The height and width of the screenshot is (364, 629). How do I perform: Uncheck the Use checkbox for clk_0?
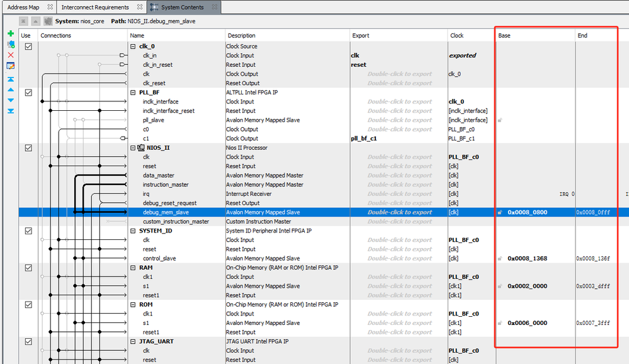(28, 46)
